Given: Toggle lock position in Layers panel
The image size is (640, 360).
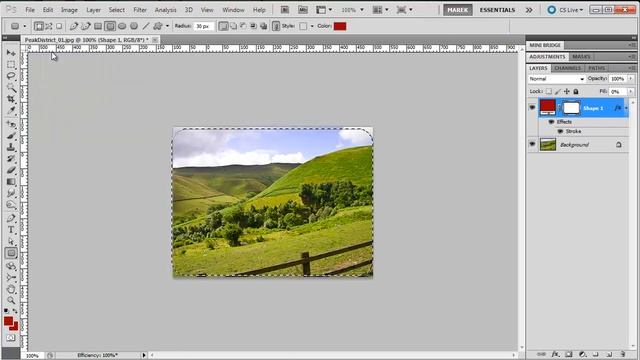Looking at the screenshot, I should click(x=567, y=91).
